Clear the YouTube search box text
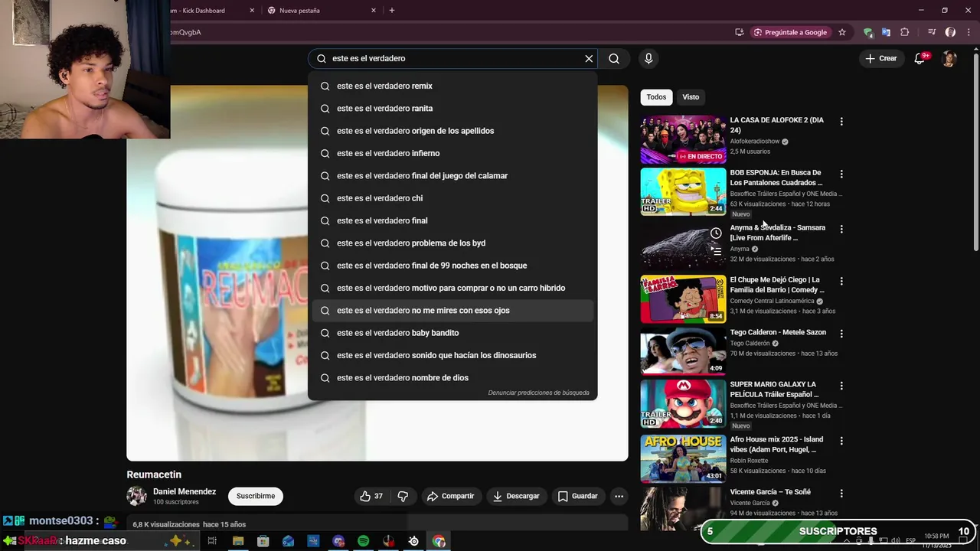This screenshot has height=551, width=980. coord(589,58)
